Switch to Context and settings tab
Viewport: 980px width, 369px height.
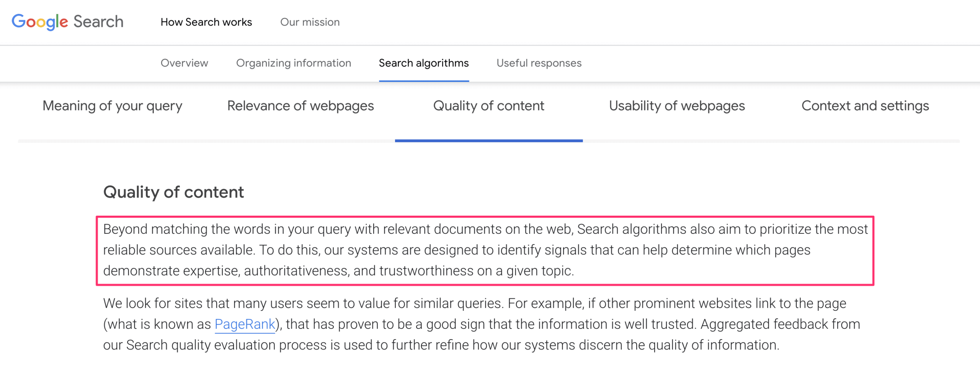(x=865, y=106)
